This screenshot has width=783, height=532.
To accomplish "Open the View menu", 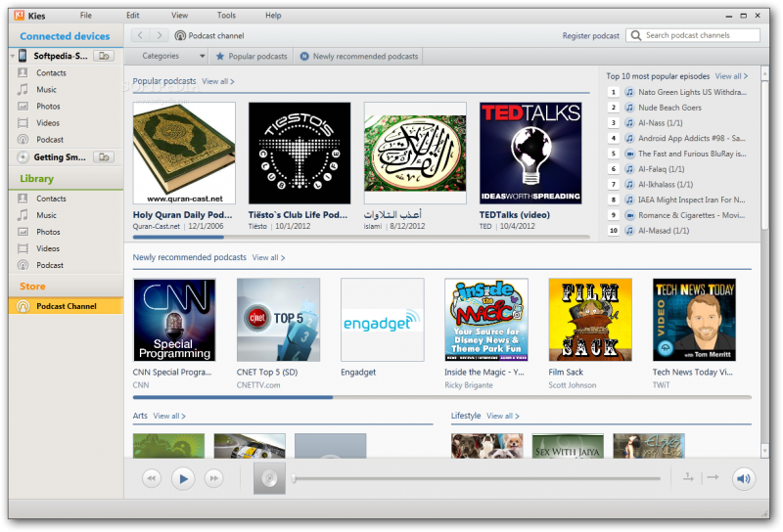I will [179, 16].
